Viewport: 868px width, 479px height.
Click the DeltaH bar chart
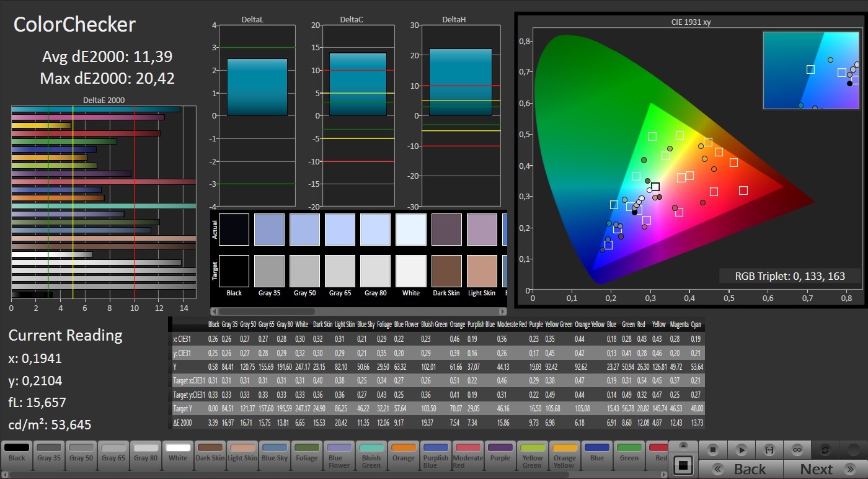tap(460, 115)
